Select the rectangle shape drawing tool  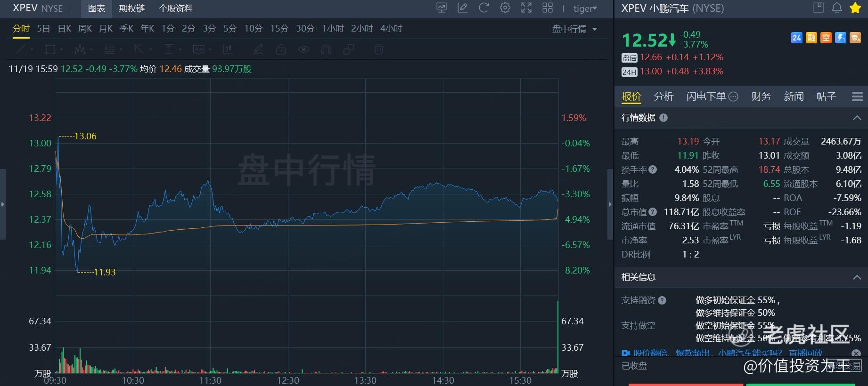coord(50,49)
